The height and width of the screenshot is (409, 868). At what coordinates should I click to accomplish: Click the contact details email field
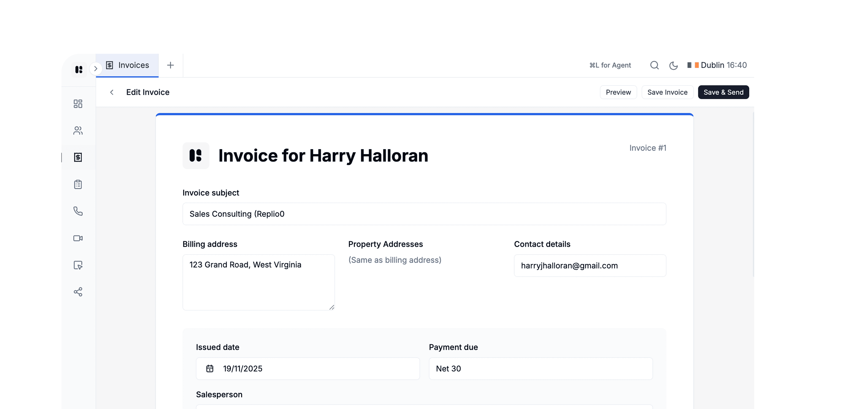tap(590, 266)
